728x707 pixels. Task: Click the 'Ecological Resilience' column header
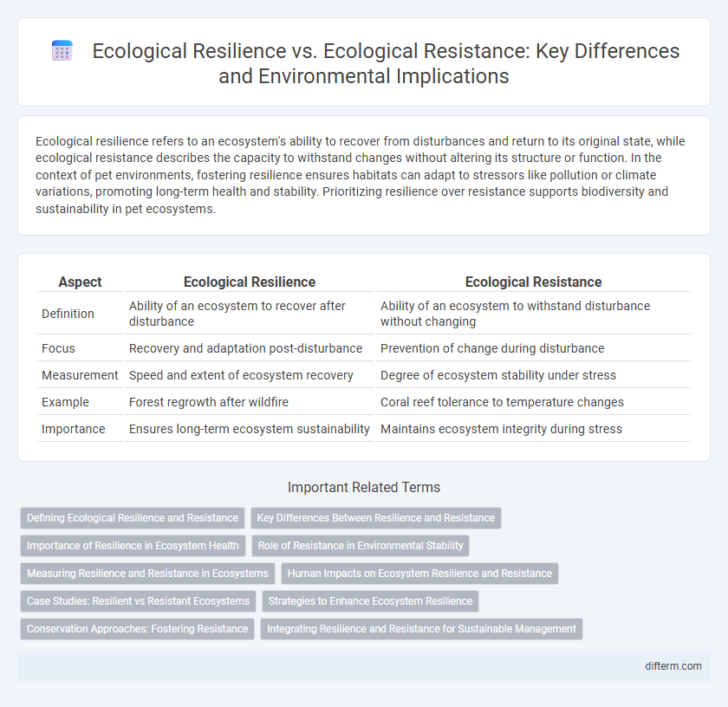tap(250, 282)
